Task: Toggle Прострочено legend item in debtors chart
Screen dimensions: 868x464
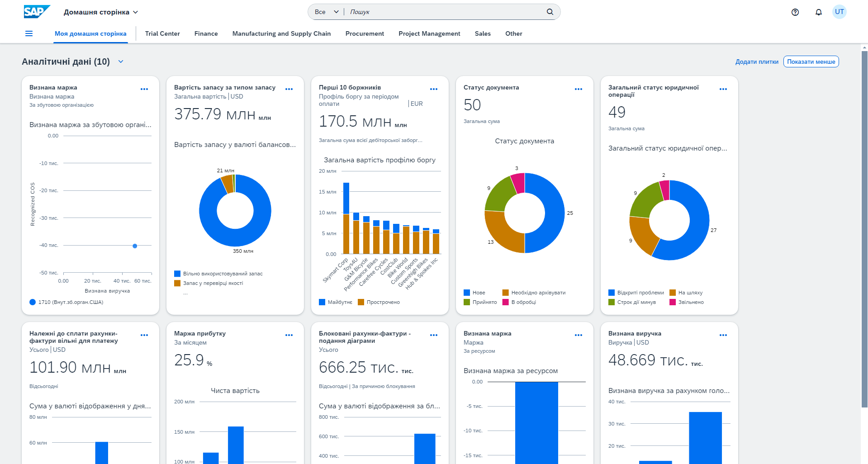Action: 379,302
